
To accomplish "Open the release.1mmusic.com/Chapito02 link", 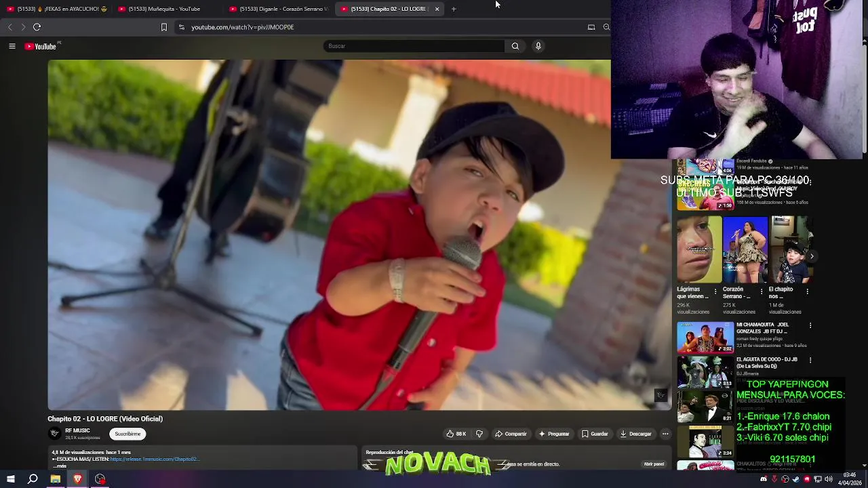I will (x=155, y=460).
